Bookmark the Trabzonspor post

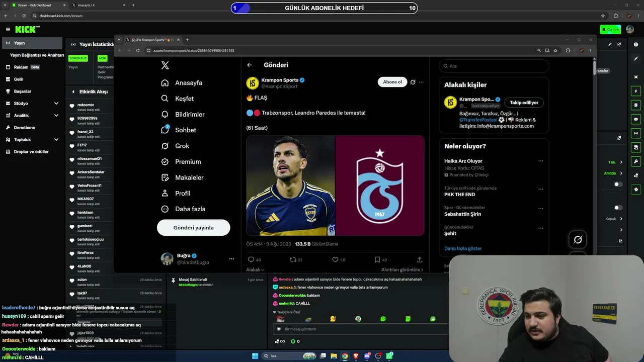(x=377, y=259)
